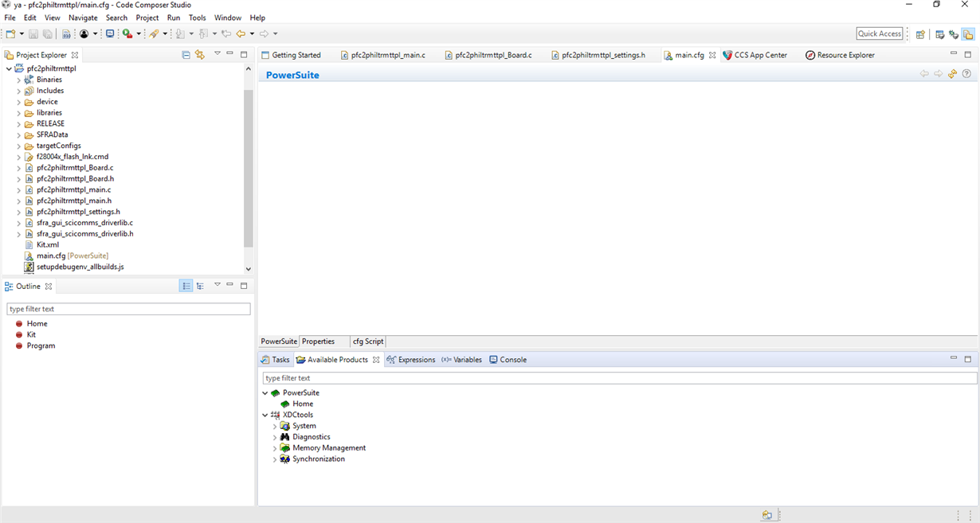
Task: Toggle flat list view in Outline
Action: tap(186, 286)
